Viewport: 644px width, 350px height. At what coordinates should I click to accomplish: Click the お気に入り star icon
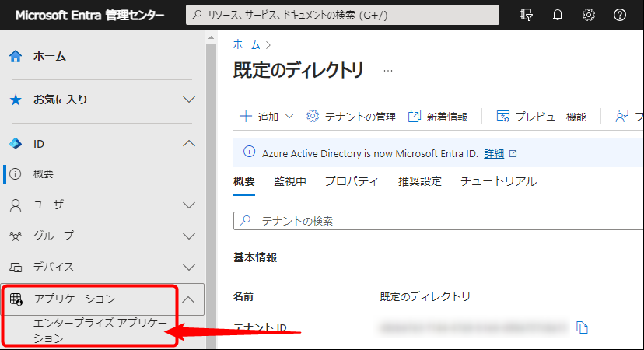pos(16,100)
